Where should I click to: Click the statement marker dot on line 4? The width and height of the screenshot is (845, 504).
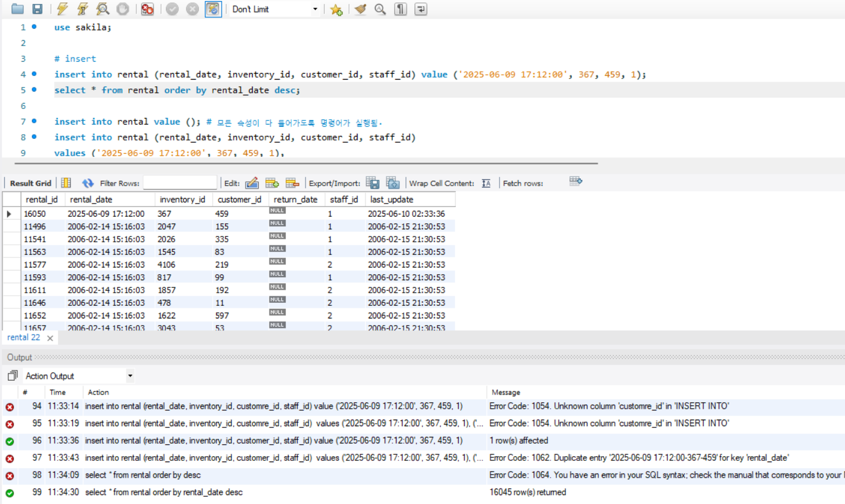[34, 74]
